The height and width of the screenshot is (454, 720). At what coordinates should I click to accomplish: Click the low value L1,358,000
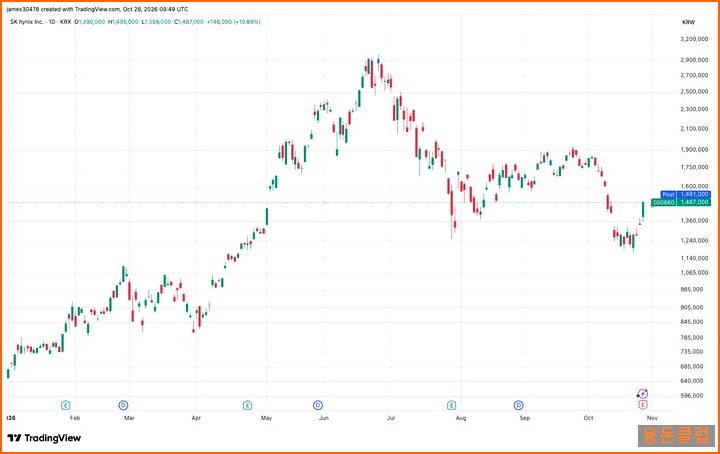click(156, 22)
